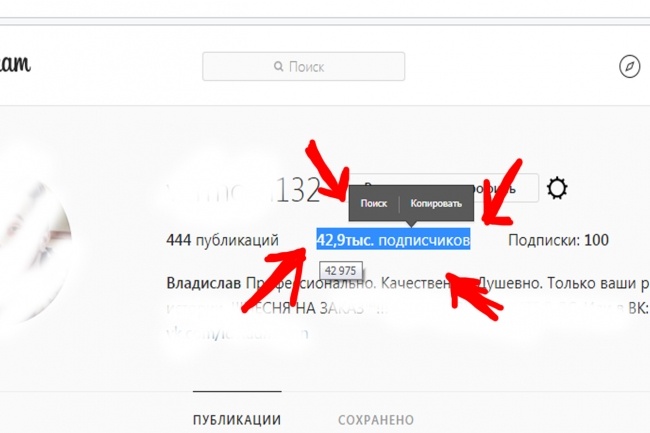Open the 42,9тыс. подписчиков followers list

tap(393, 239)
